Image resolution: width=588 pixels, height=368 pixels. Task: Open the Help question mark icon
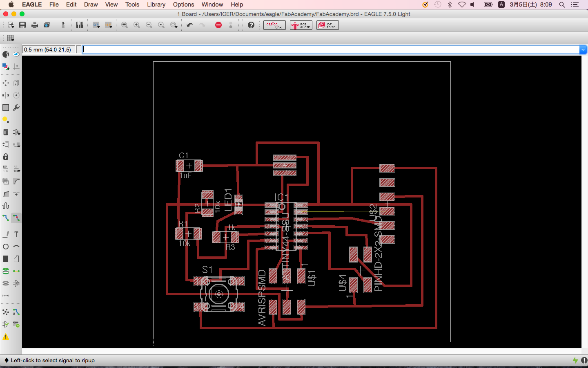click(x=251, y=25)
